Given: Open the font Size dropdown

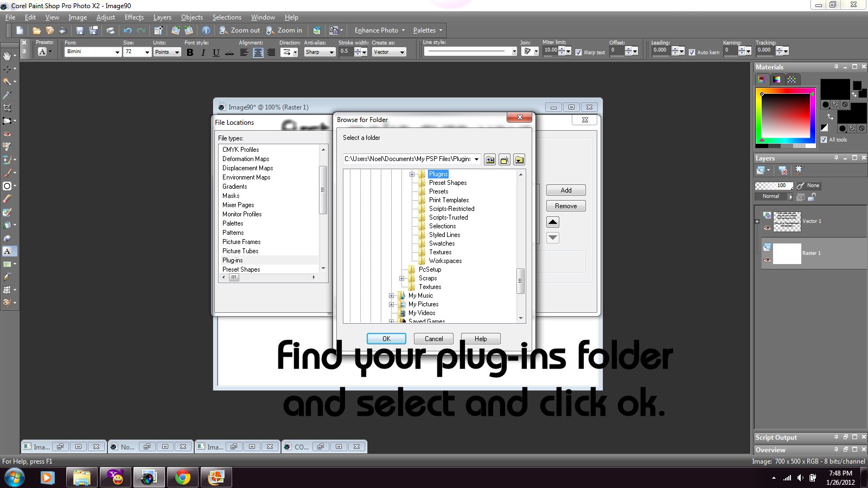Looking at the screenshot, I should 147,52.
